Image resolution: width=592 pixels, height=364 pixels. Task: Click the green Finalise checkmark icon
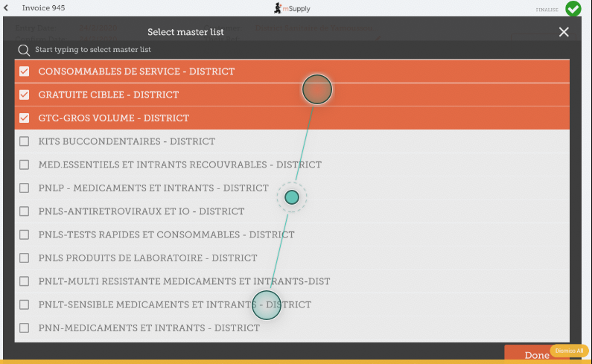pyautogui.click(x=573, y=9)
